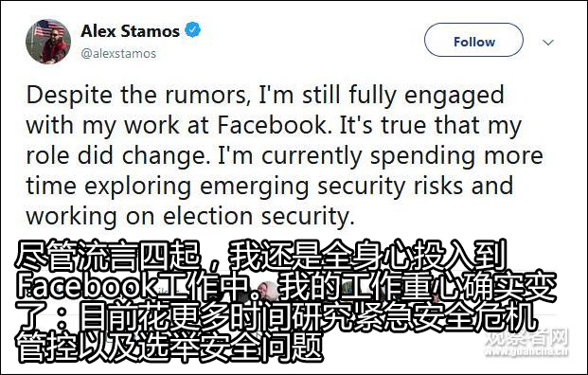Click the www.guancha.cn watermark URL
Screen dimensions: 588x375
click(x=526, y=352)
